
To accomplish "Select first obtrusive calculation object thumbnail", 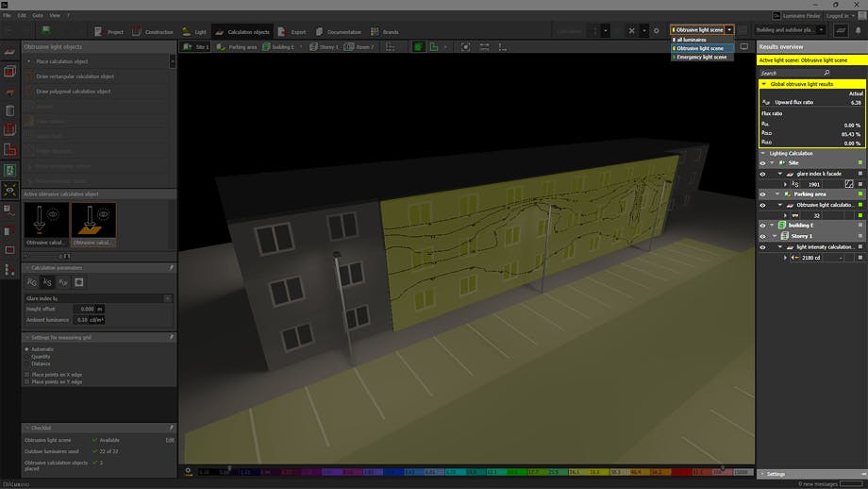I will click(x=46, y=224).
